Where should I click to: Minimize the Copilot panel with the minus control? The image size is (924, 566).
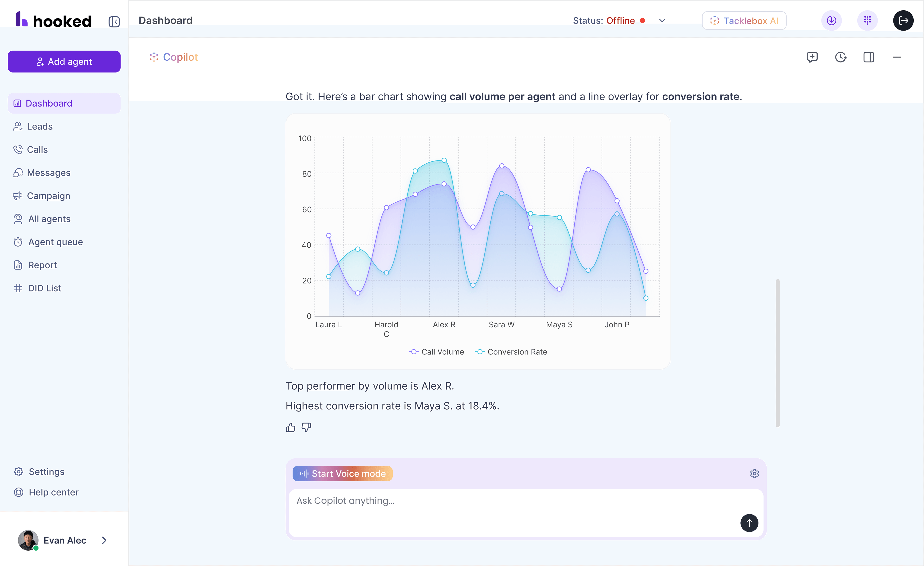point(897,57)
